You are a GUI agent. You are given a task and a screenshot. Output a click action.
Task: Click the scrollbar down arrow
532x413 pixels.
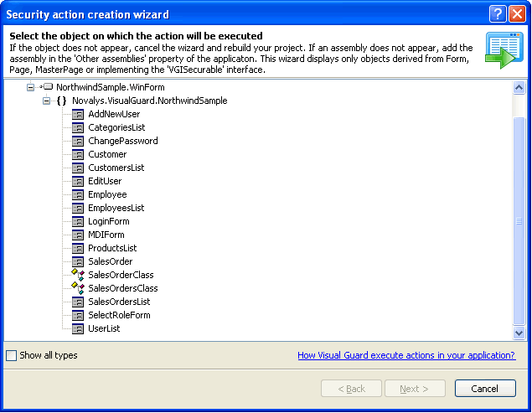point(519,333)
